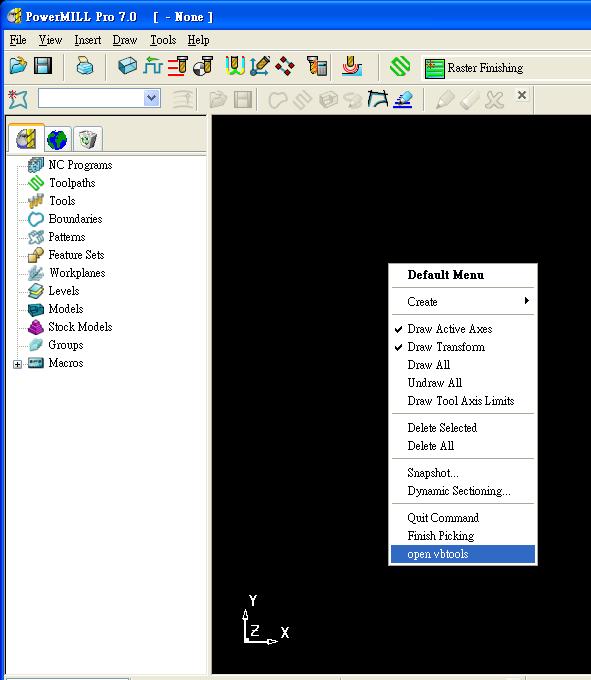Viewport: 591px width, 680px height.
Task: Open the Draw menu
Action: (125, 40)
